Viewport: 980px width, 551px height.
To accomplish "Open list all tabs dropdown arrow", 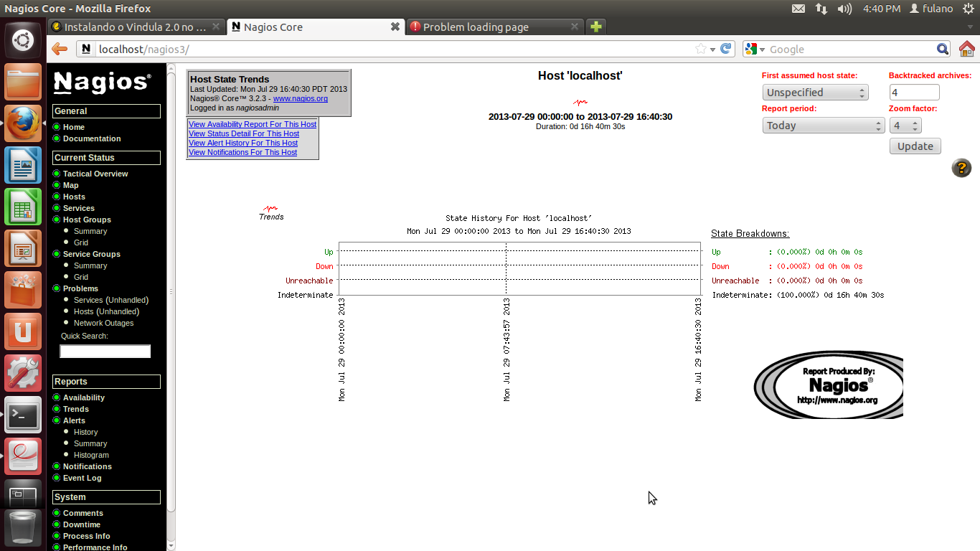I will click(970, 27).
